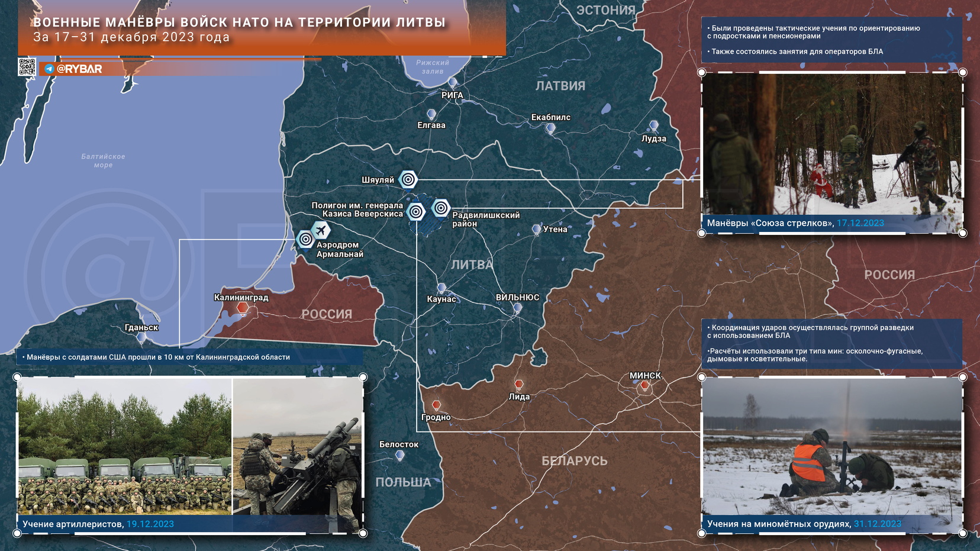This screenshot has width=980, height=551.
Task: Click the date 17.12.2023 in the caption
Action: (860, 223)
